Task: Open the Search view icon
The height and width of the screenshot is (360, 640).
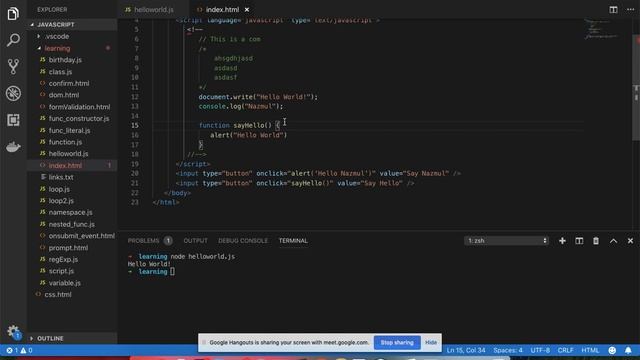Action: tap(13, 40)
